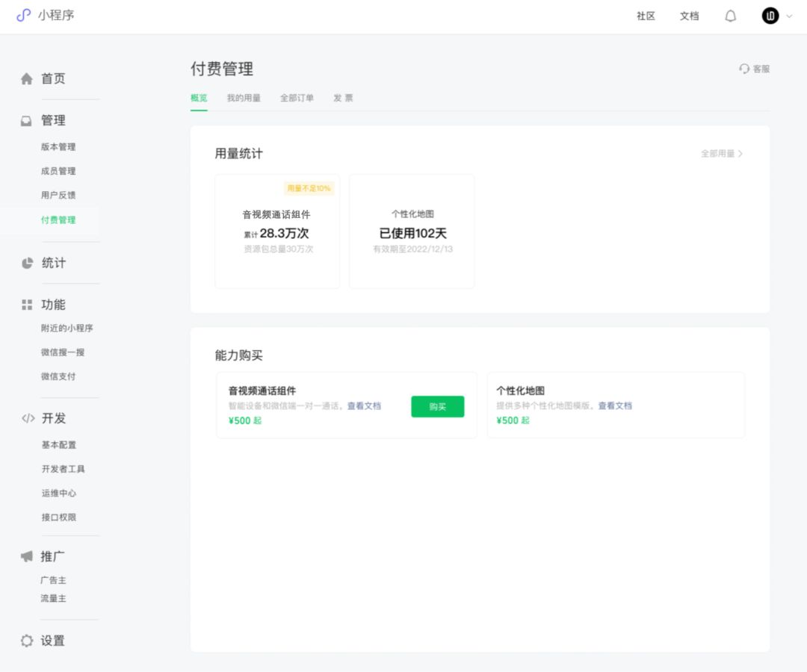Open 文档 from the top menu

coord(690,16)
